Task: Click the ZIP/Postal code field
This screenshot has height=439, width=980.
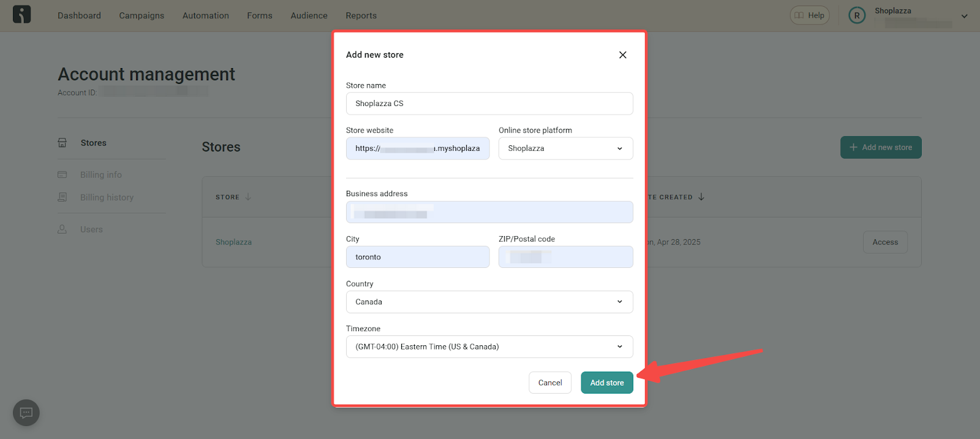Action: pos(566,257)
